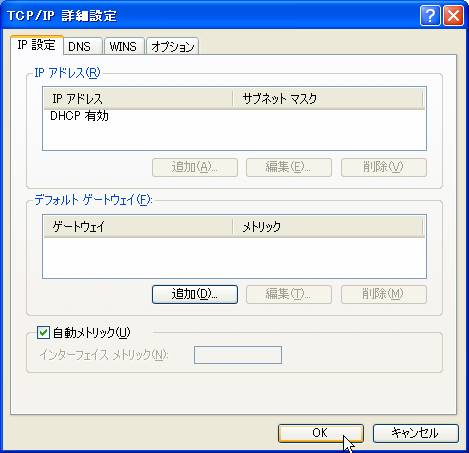The width and height of the screenshot is (469, 453).
Task: Click the empty default gateway list area
Action: [234, 257]
